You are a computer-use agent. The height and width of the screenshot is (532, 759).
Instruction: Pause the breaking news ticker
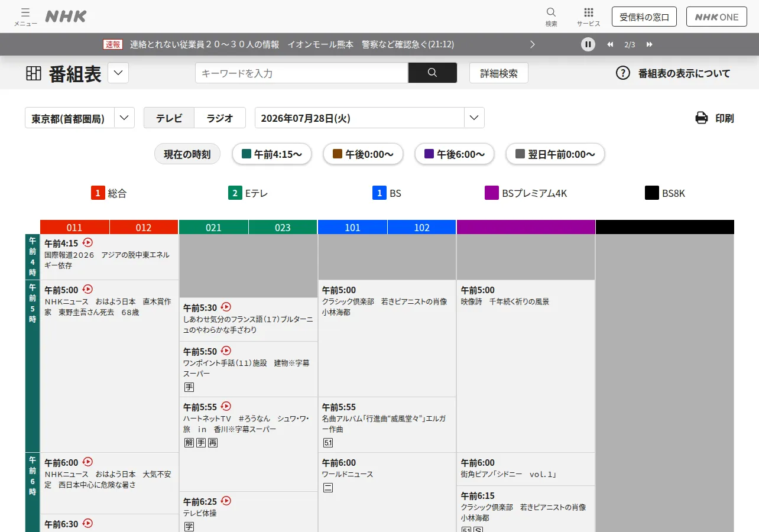[x=588, y=44]
